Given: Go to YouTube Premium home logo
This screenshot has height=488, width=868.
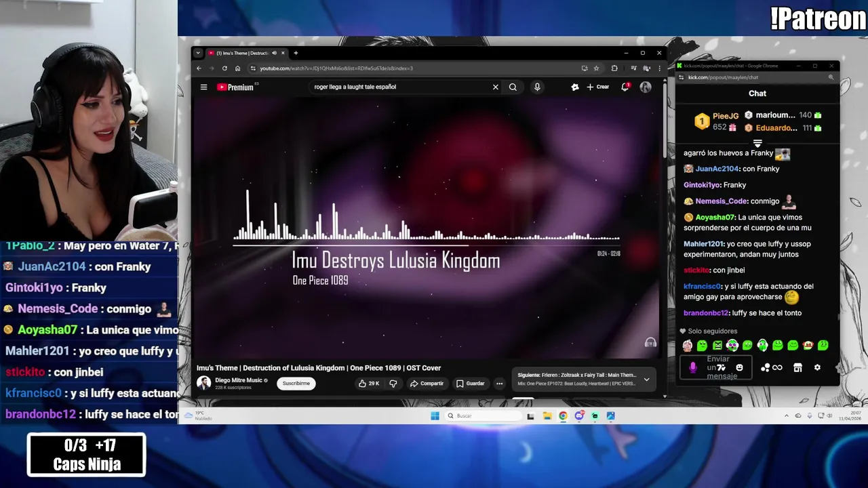Looking at the screenshot, I should pyautogui.click(x=235, y=87).
